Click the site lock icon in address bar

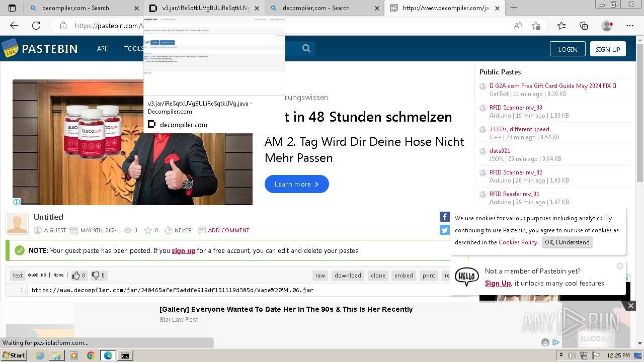pos(63,26)
